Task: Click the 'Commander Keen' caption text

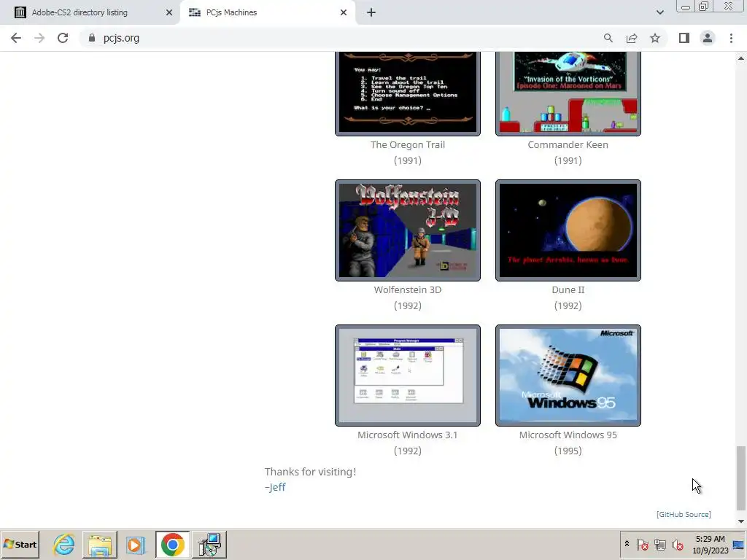Action: point(568,145)
